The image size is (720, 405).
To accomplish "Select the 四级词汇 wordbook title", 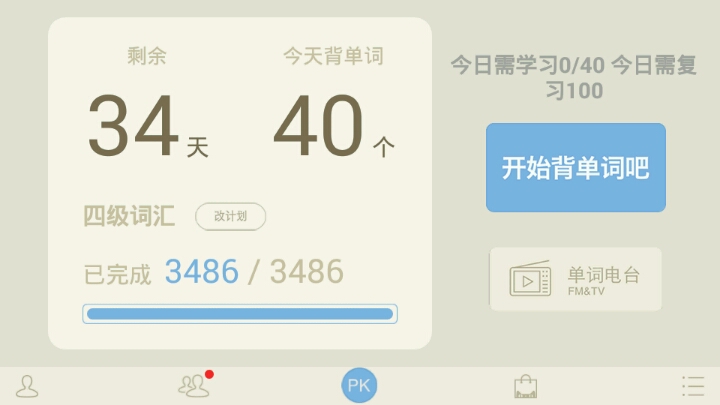I will (129, 216).
